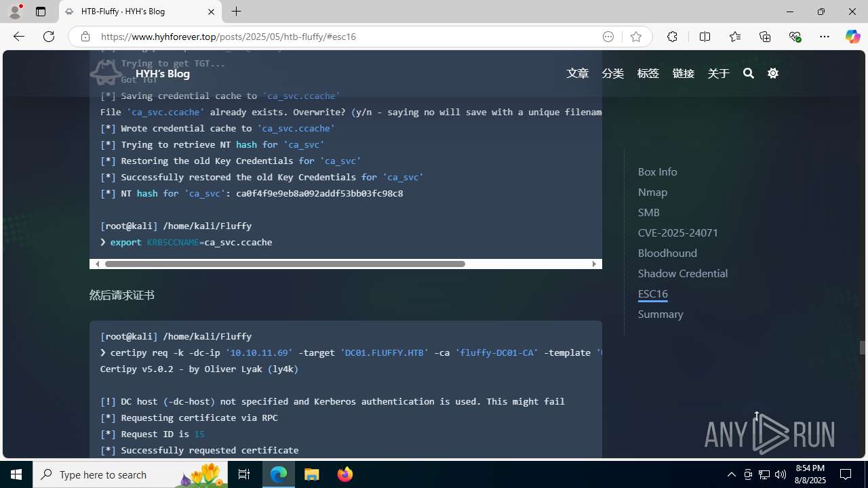Add this page to favorites star

click(636, 37)
